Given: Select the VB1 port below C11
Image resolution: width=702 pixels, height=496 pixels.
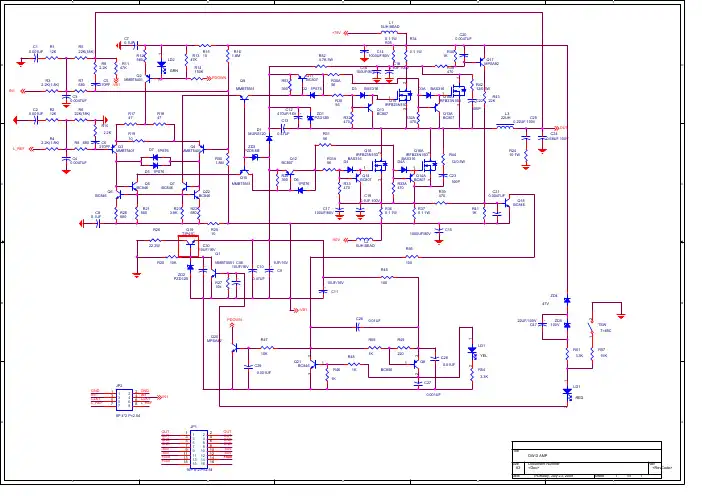Looking at the screenshot, I should [300, 310].
